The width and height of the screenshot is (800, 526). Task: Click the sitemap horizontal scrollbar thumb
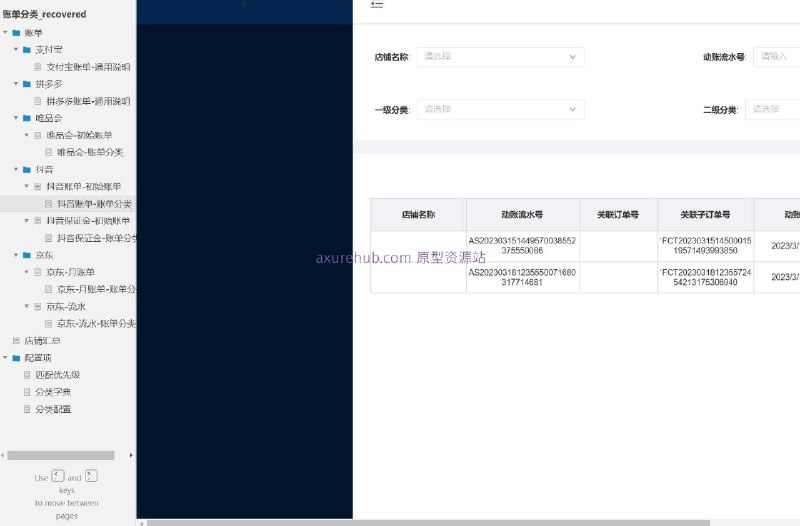click(61, 455)
